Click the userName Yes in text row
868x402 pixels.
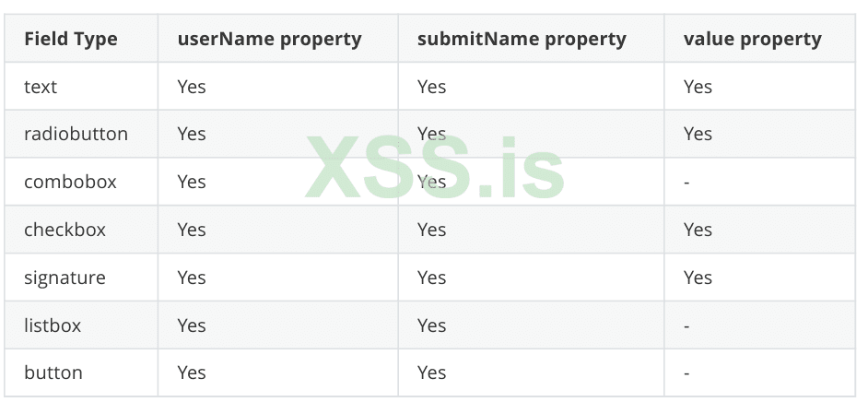[192, 87]
